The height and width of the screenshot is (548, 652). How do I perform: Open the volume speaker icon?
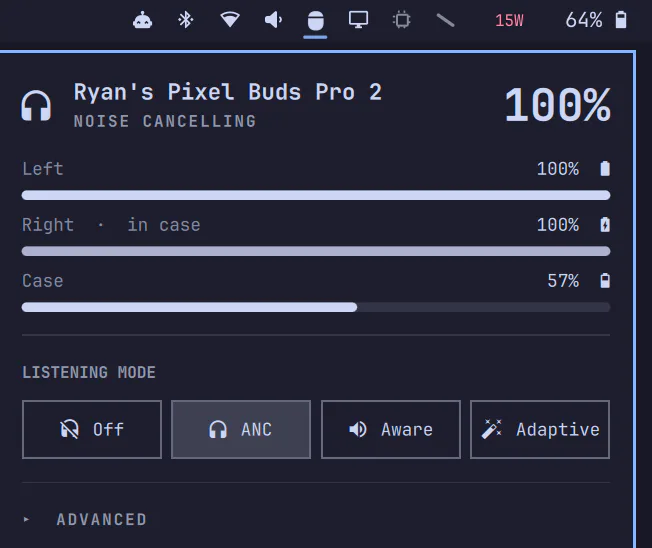click(274, 20)
